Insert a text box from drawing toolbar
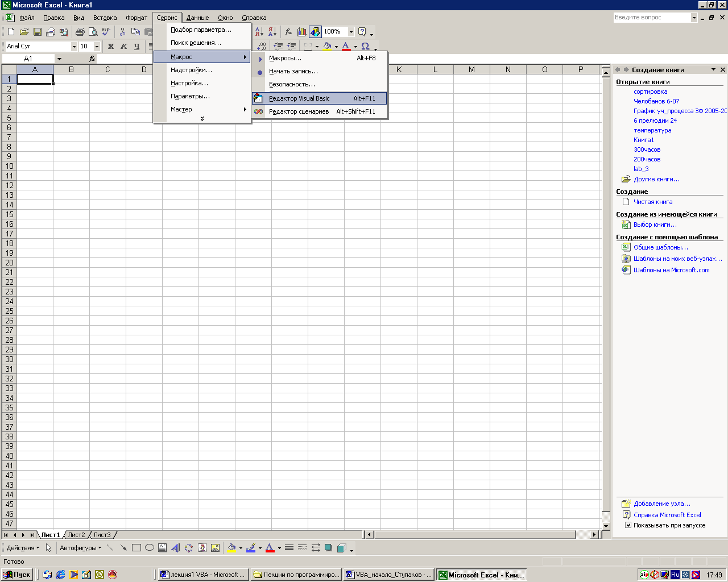728x582 pixels. [163, 548]
